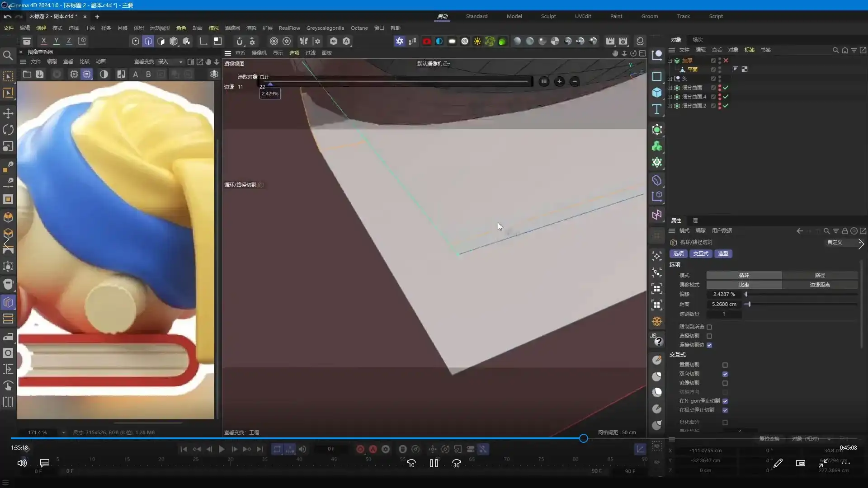Switch to the Sculpt layout tab
Screen dimensions: 868x488
[548, 16]
